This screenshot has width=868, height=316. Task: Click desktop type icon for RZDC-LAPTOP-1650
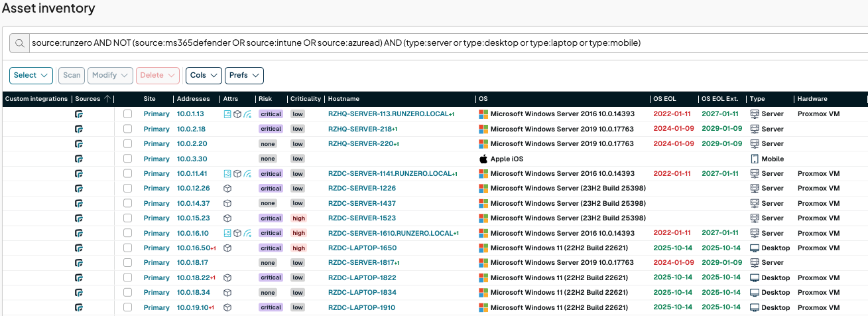pos(754,248)
